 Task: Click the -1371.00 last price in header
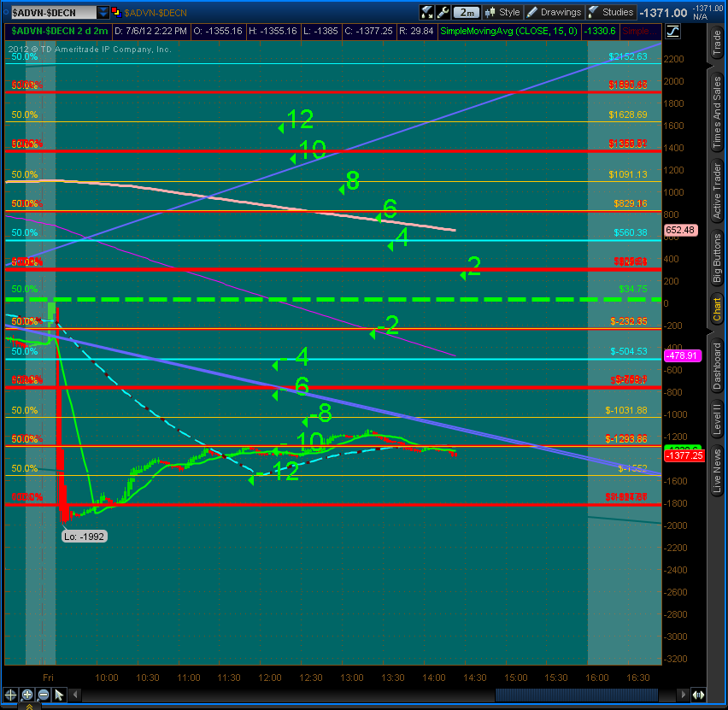pos(663,13)
